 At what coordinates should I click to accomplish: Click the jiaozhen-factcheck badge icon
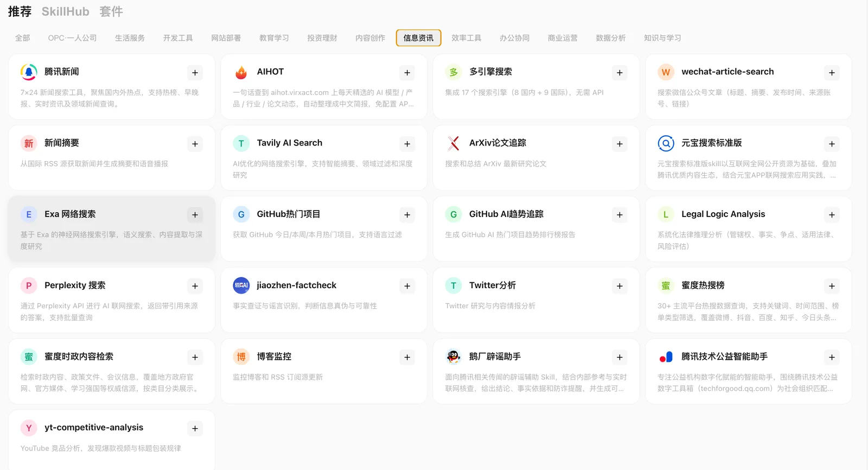(x=241, y=285)
